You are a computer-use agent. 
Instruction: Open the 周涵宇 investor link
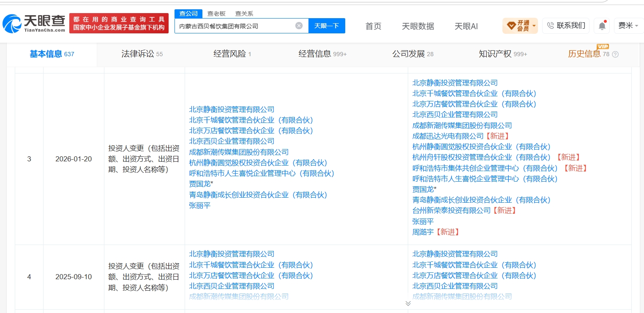[423, 232]
